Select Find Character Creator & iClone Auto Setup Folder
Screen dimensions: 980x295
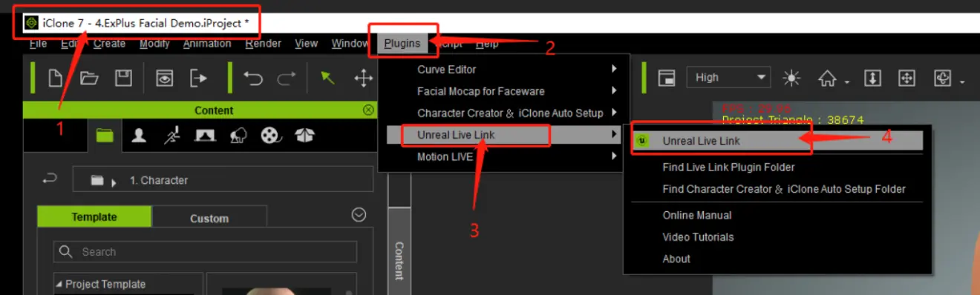pos(784,189)
